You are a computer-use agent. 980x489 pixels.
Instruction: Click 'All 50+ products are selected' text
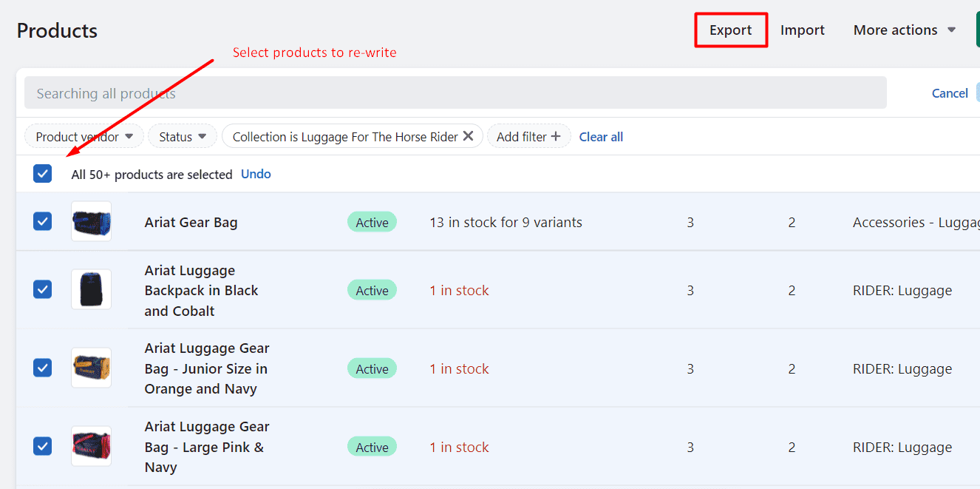[152, 175]
